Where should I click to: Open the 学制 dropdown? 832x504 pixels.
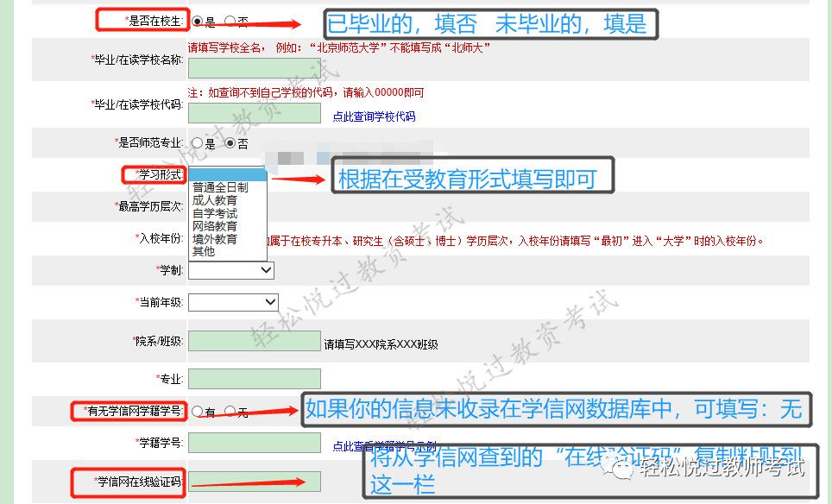(x=231, y=270)
